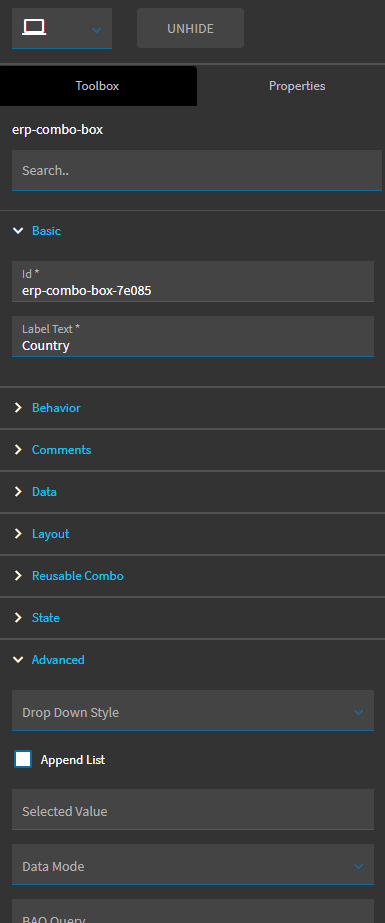
Task: Expand the State section
Action: (46, 617)
